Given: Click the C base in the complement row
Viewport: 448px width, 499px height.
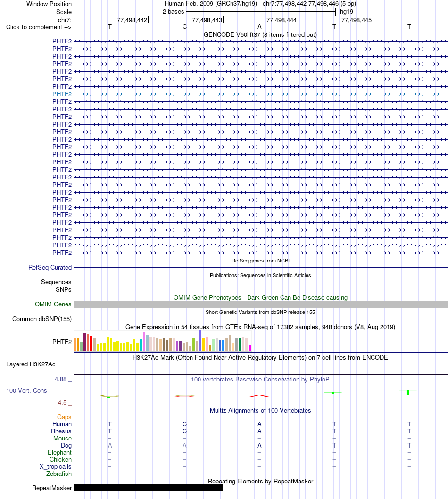Looking at the screenshot, I should point(184,27).
